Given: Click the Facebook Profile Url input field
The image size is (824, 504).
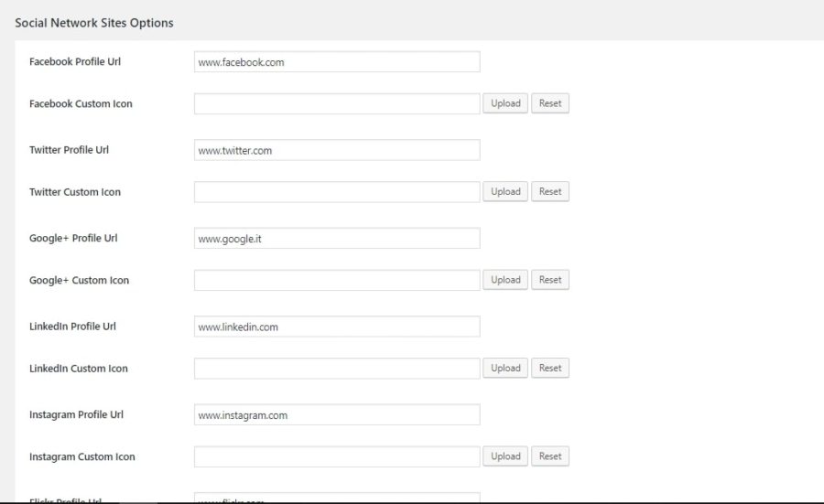Looking at the screenshot, I should point(337,62).
